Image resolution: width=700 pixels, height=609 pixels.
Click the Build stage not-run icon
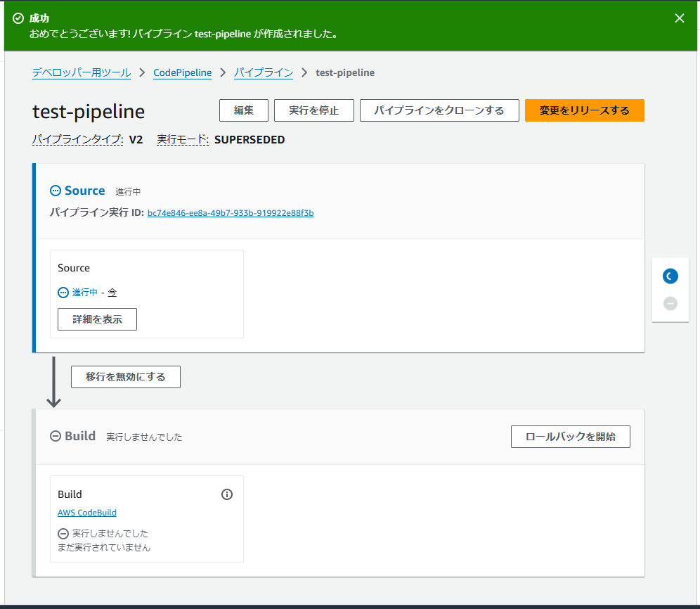point(56,436)
